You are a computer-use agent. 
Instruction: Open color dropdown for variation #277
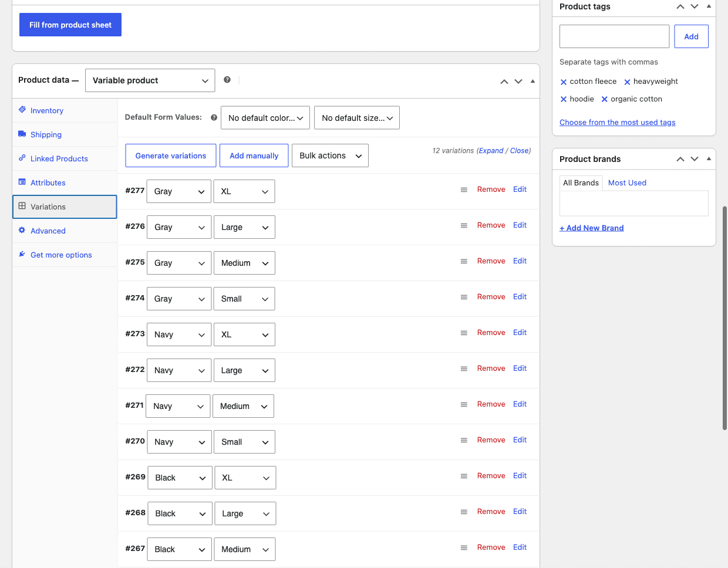(178, 191)
